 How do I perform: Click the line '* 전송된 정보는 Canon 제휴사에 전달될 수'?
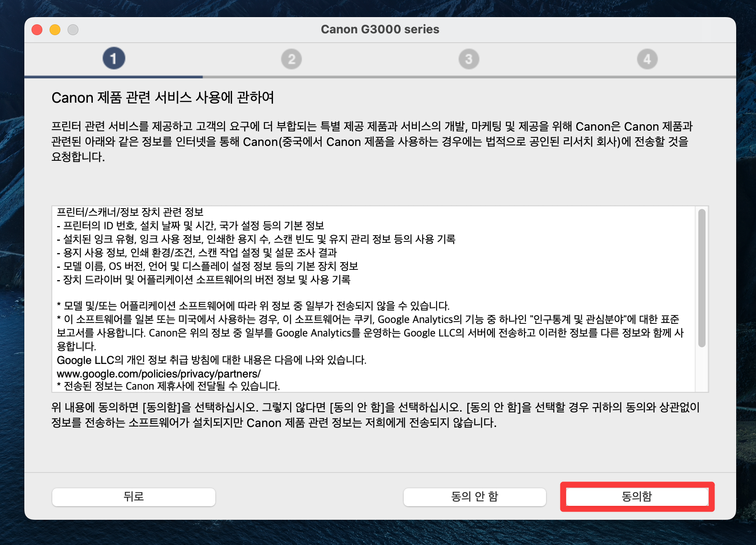[169, 386]
